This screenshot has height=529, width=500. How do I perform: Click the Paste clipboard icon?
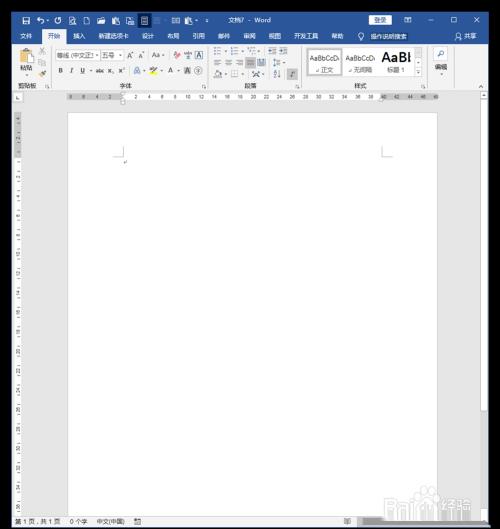(26, 56)
